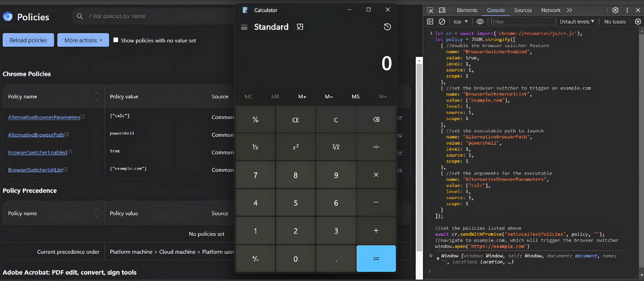Switch to the Network tab in DevTools
This screenshot has width=644, height=281.
(551, 10)
